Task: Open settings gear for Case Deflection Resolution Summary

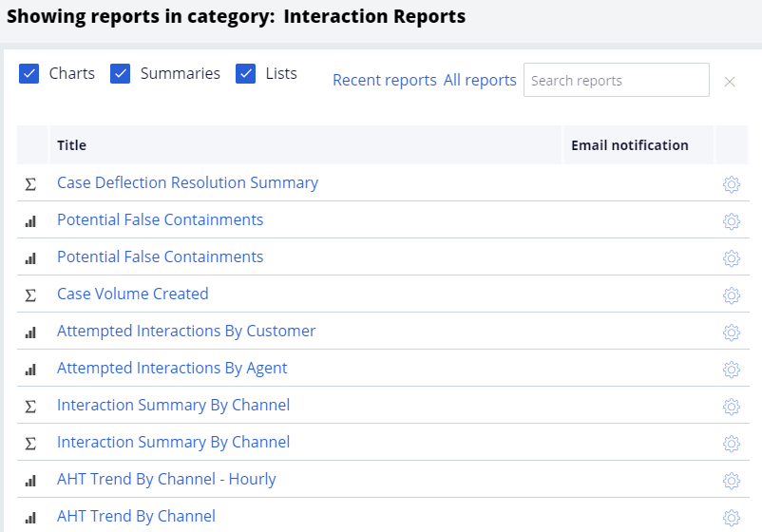Action: (731, 184)
